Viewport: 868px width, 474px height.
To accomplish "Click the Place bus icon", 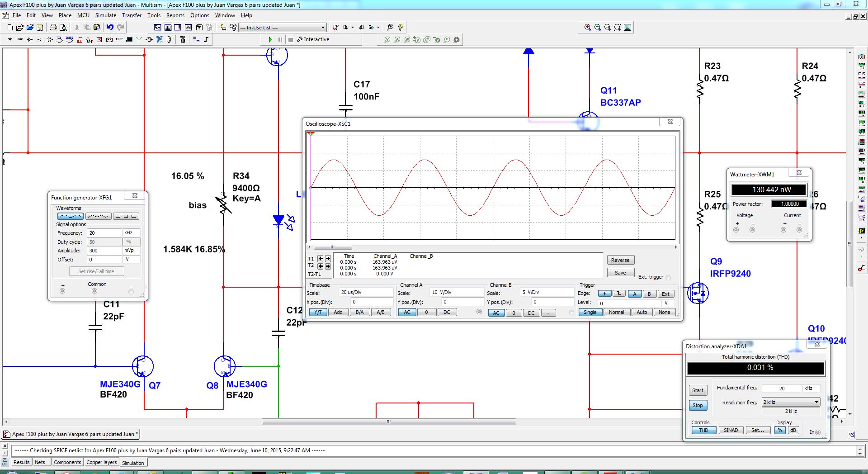I will point(206,39).
